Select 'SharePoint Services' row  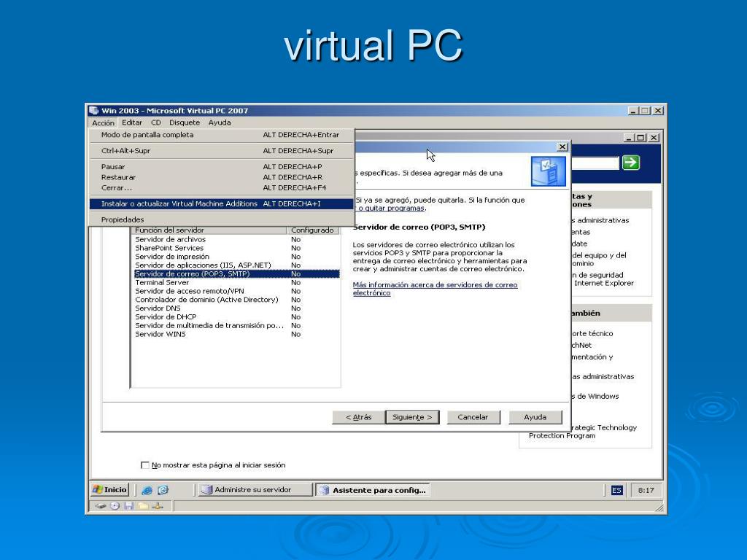point(237,248)
